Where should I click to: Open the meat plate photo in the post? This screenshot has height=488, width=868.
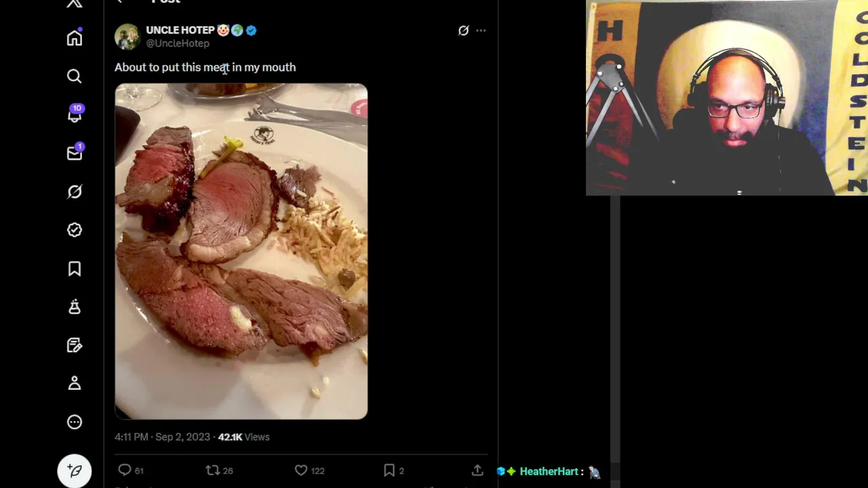241,251
